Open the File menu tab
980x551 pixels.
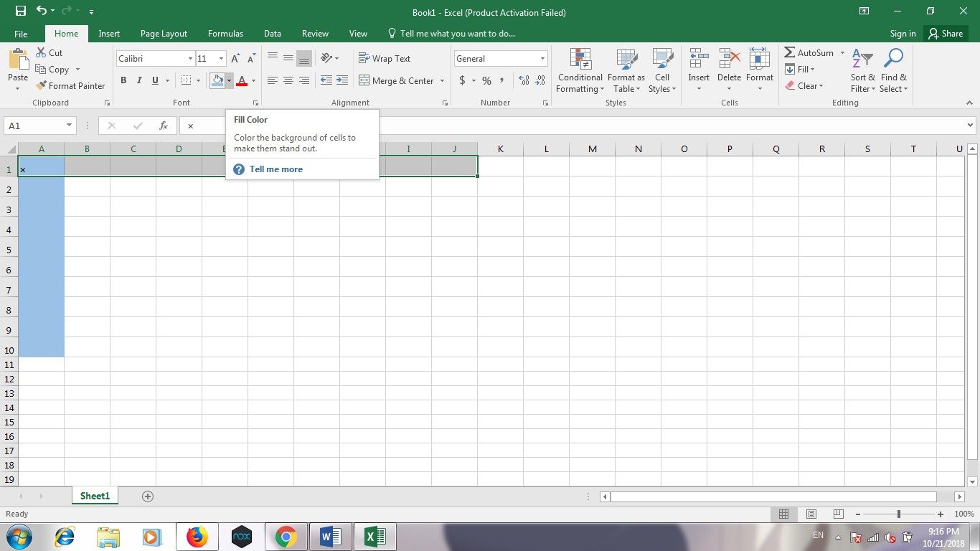(21, 34)
